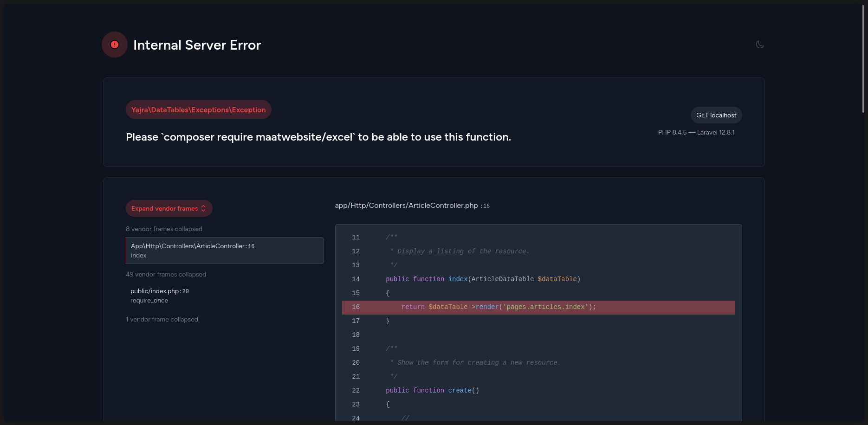Click the index function signature on line 14
Screen dimensions: 868x425
point(483,279)
